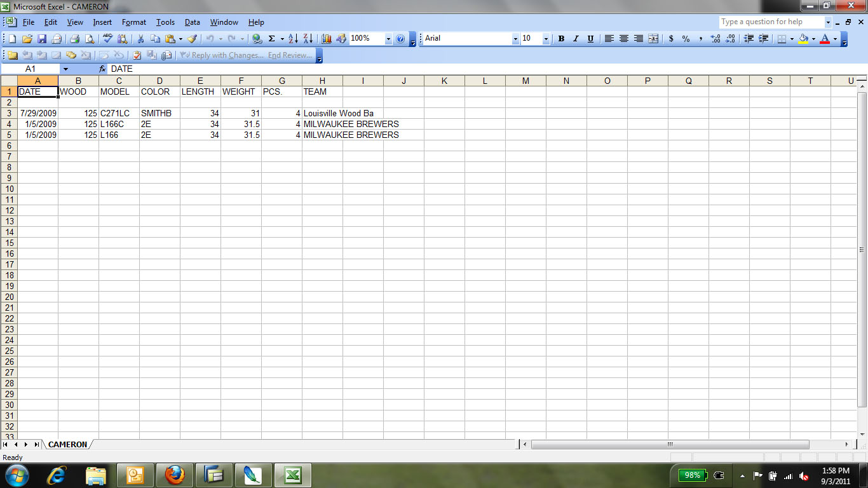Select column H by its header

(322, 81)
